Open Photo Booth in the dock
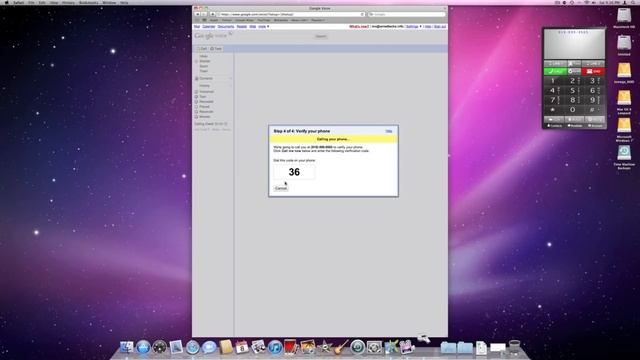The height and width of the screenshot is (360, 640). [291, 347]
